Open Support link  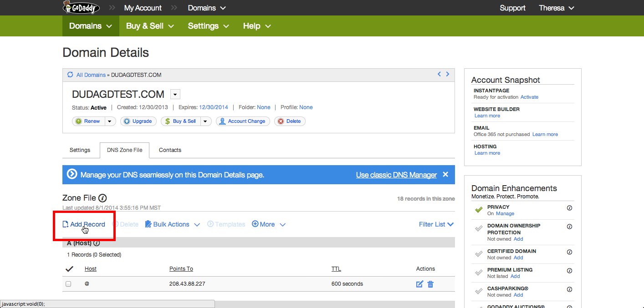coord(512,8)
